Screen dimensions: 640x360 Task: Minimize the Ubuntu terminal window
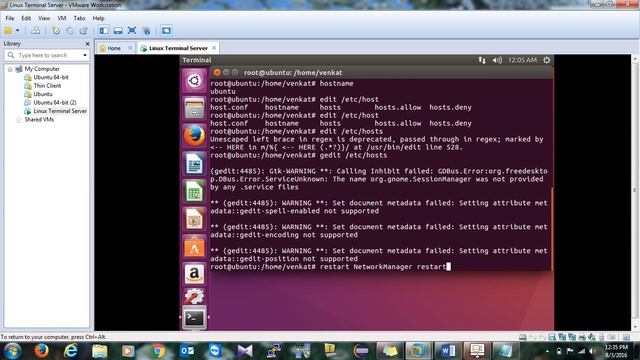tap(226, 72)
